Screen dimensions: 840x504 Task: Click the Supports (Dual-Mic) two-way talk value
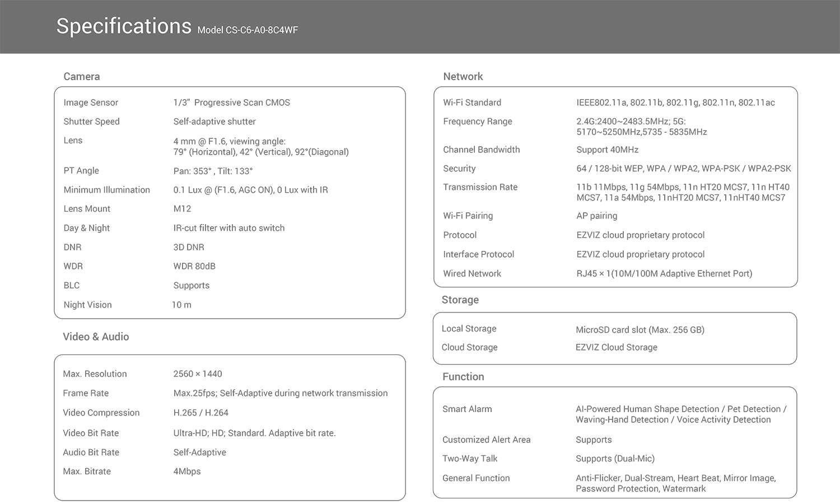click(615, 459)
